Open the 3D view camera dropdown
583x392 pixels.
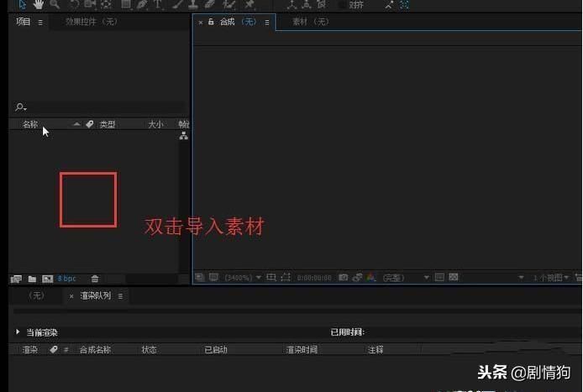point(521,278)
